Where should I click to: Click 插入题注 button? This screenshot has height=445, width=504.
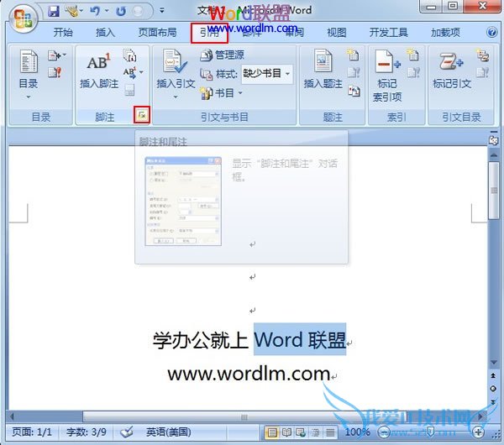coord(323,70)
